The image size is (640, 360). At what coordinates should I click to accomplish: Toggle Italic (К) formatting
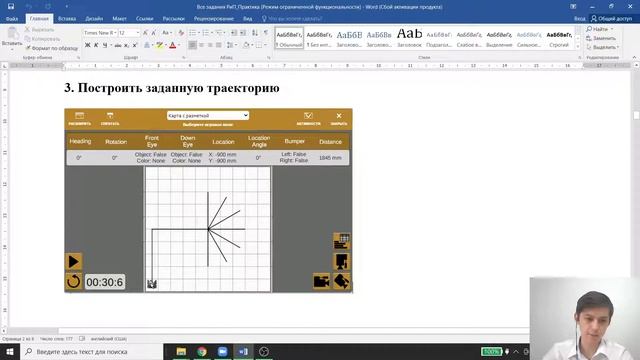[x=96, y=45]
